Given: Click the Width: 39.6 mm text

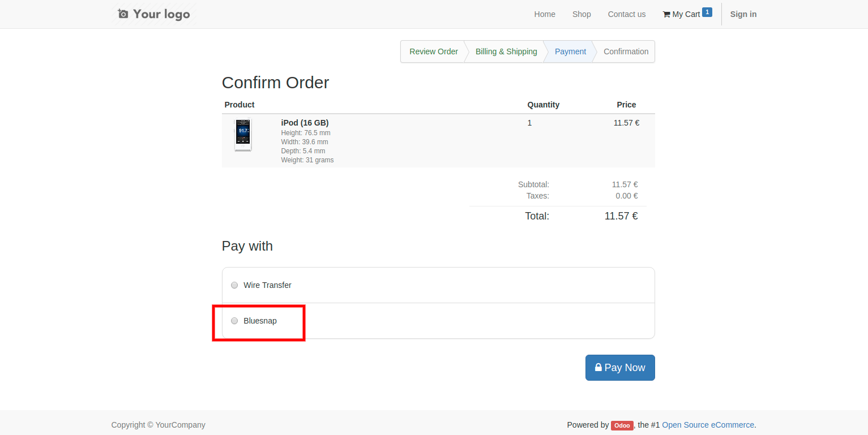Looking at the screenshot, I should [304, 142].
